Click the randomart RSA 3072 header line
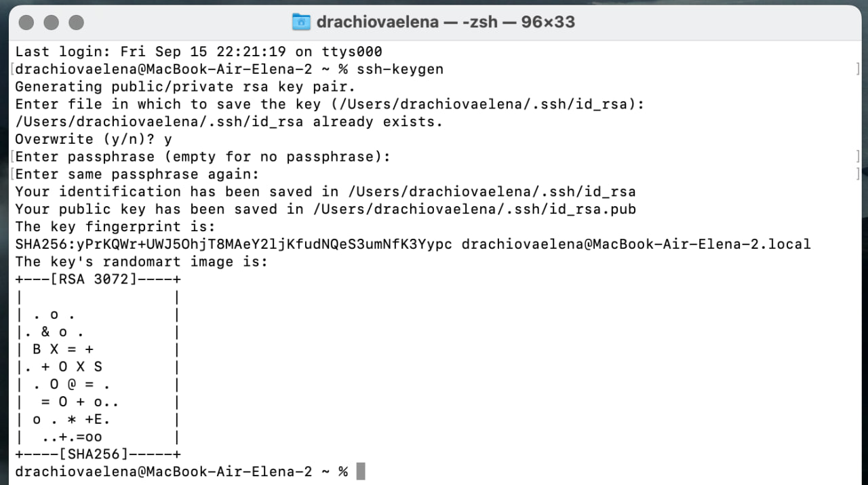The width and height of the screenshot is (868, 485). pos(98,279)
